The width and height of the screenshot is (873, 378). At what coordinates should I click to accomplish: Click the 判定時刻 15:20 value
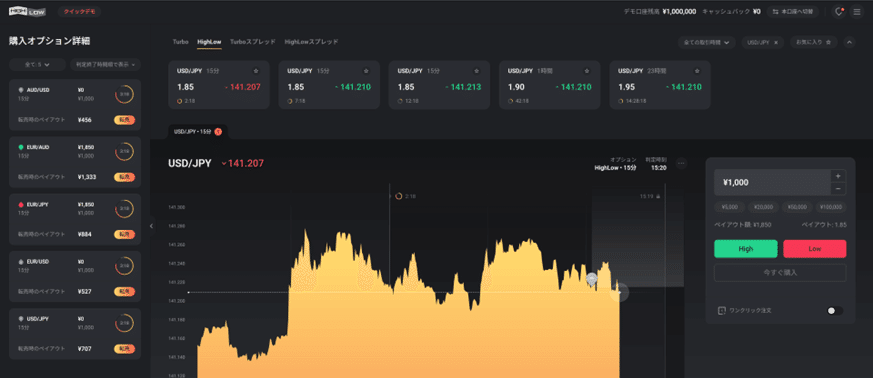click(659, 168)
